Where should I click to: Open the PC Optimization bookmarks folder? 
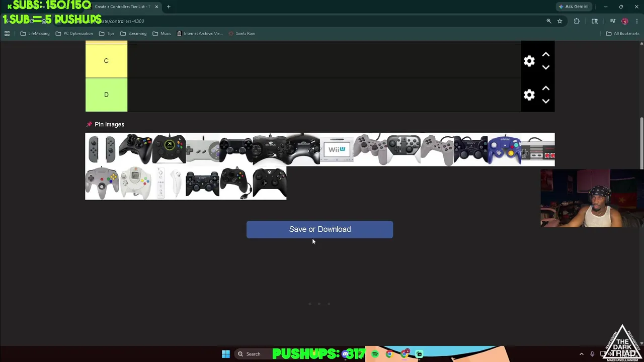pos(74,33)
